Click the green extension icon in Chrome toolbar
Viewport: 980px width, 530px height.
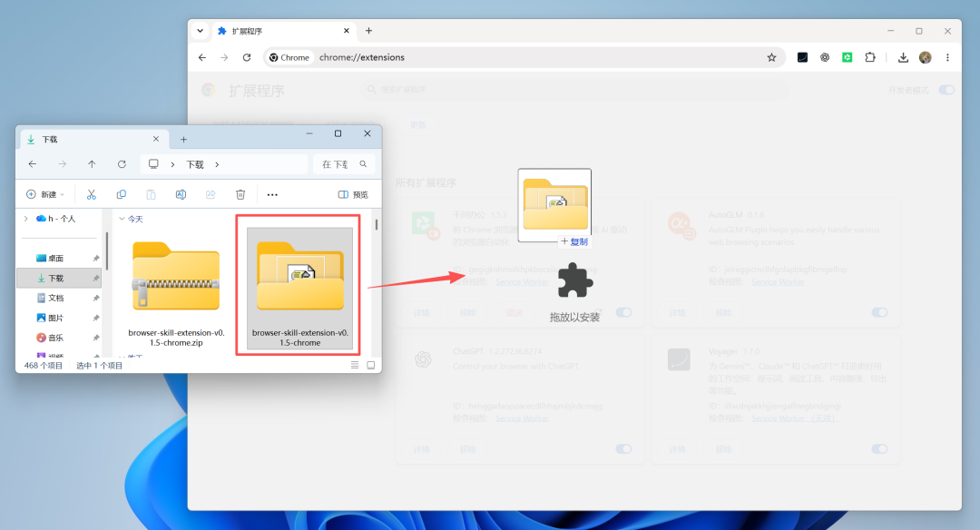pos(848,57)
